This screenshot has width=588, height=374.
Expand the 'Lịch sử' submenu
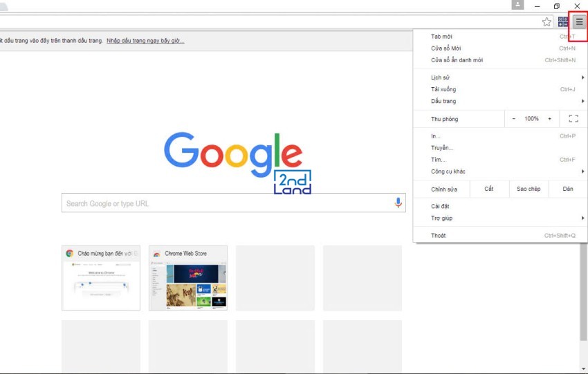click(501, 77)
